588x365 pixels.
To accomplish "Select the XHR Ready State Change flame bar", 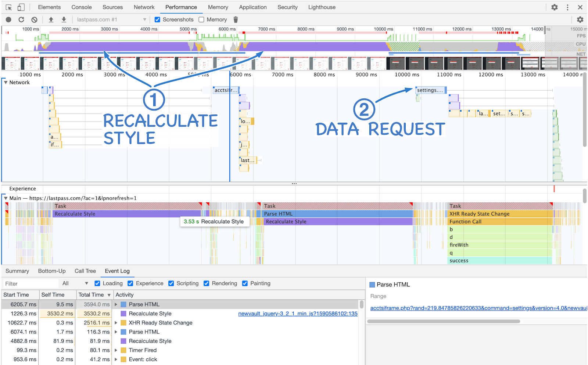I will (x=500, y=214).
